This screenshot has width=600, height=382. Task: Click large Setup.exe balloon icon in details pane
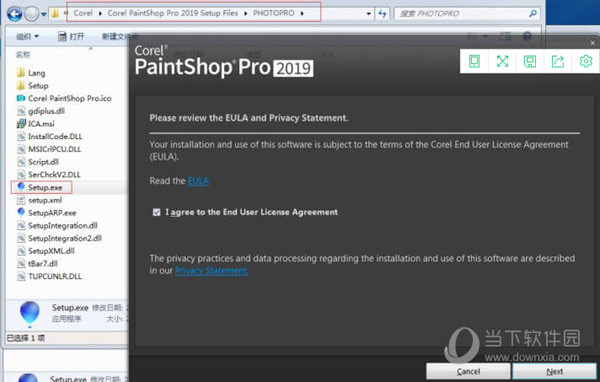point(29,314)
